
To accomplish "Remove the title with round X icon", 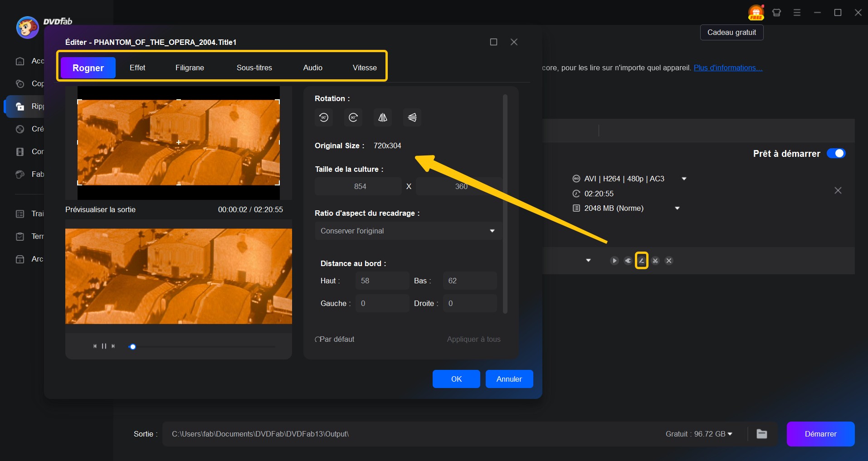I will 669,261.
